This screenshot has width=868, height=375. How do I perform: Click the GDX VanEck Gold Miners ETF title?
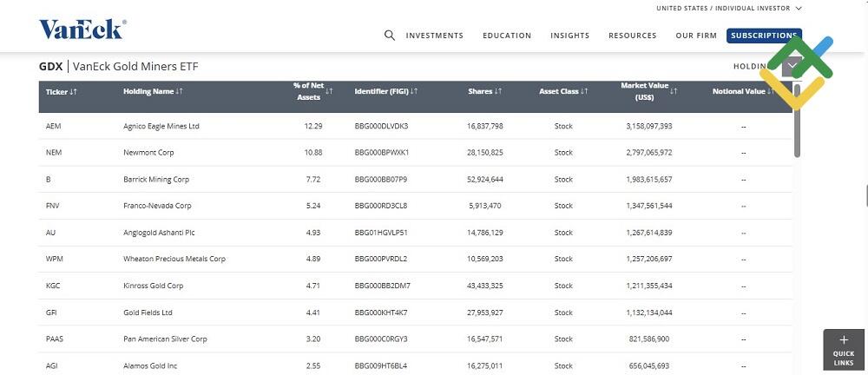pyautogui.click(x=118, y=67)
